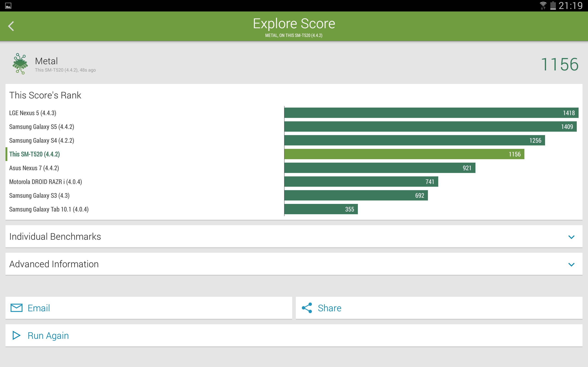Select the LGE Nexus 5 score bar
The height and width of the screenshot is (367, 588).
431,113
